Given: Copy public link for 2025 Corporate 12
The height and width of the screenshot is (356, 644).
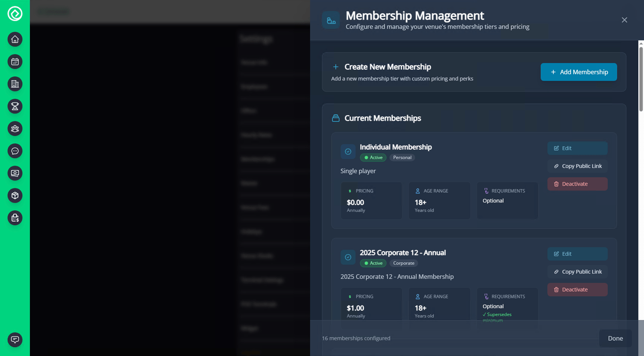Looking at the screenshot, I should coord(577,271).
